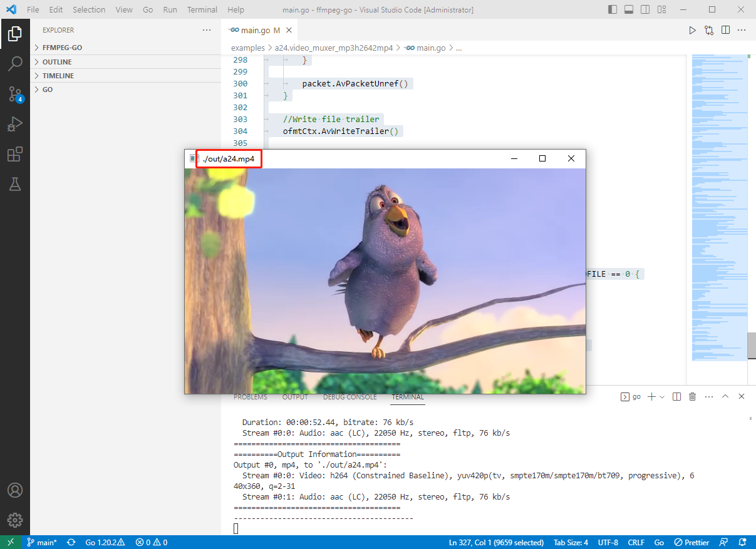Split the editor to the right
The height and width of the screenshot is (549, 756).
click(725, 30)
